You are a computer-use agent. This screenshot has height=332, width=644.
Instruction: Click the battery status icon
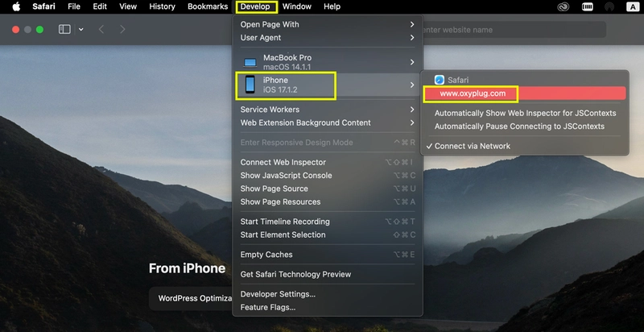588,6
